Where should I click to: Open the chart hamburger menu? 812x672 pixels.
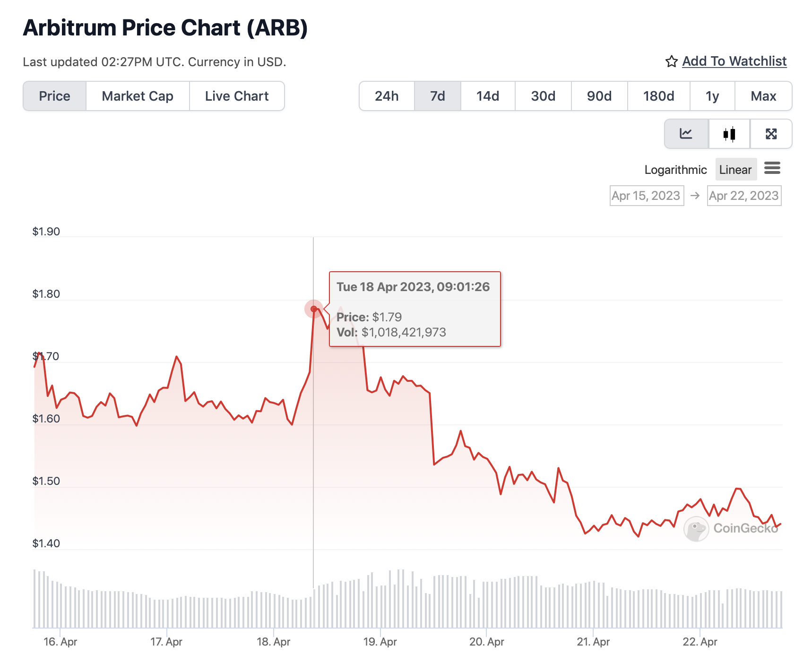[x=772, y=168]
